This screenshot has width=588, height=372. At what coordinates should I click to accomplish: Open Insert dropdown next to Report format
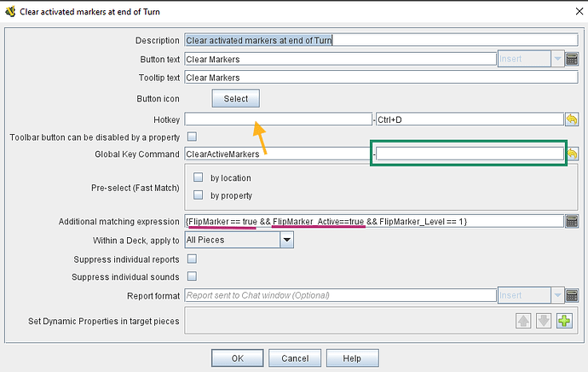556,295
